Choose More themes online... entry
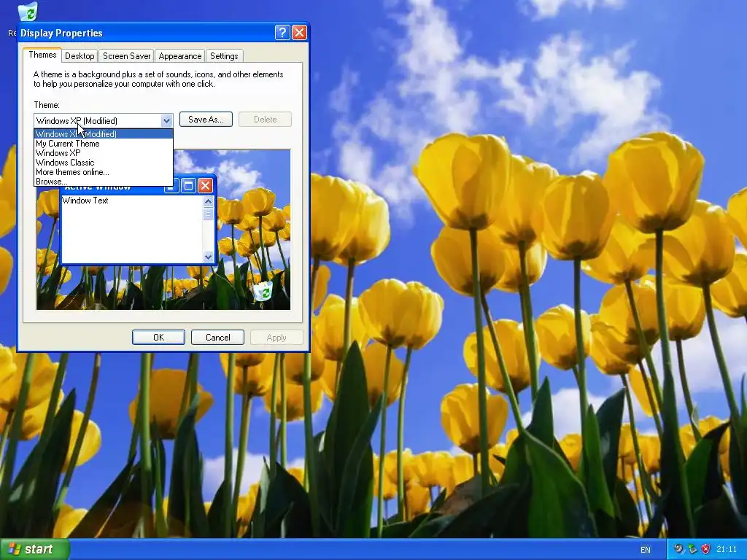Image resolution: width=747 pixels, height=560 pixels. tap(104, 172)
